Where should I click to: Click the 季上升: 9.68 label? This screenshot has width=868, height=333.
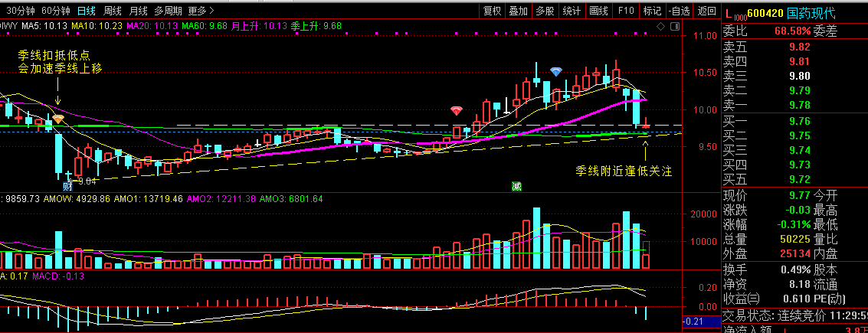coord(316,26)
